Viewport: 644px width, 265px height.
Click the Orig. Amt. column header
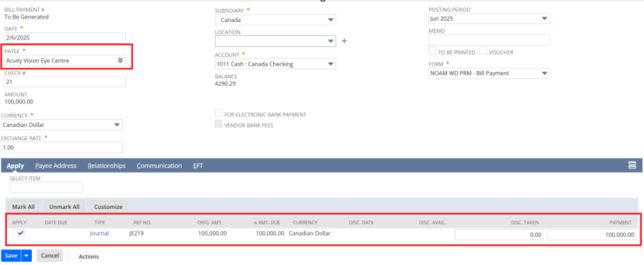click(210, 223)
